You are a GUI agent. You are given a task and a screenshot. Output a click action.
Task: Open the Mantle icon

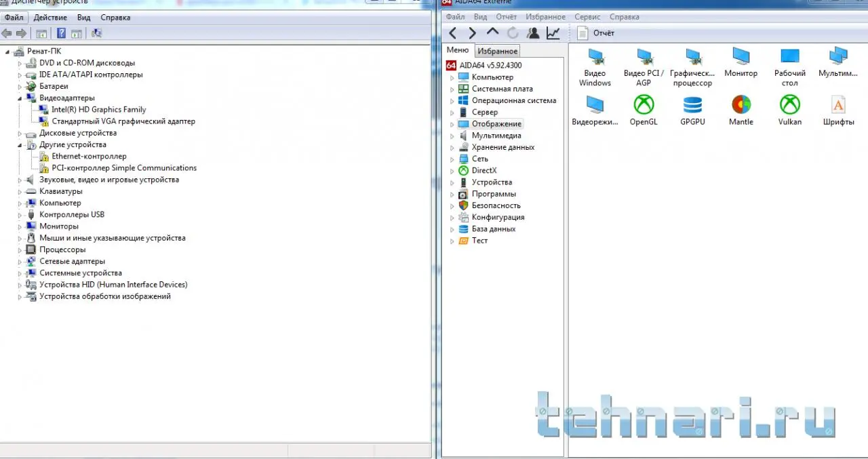pos(741,111)
